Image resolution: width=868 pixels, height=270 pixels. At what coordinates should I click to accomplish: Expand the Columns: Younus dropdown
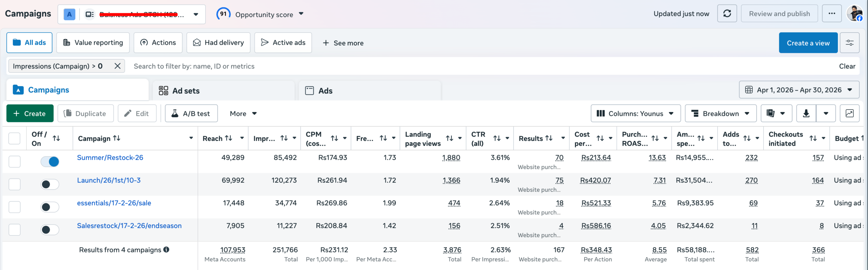click(635, 113)
